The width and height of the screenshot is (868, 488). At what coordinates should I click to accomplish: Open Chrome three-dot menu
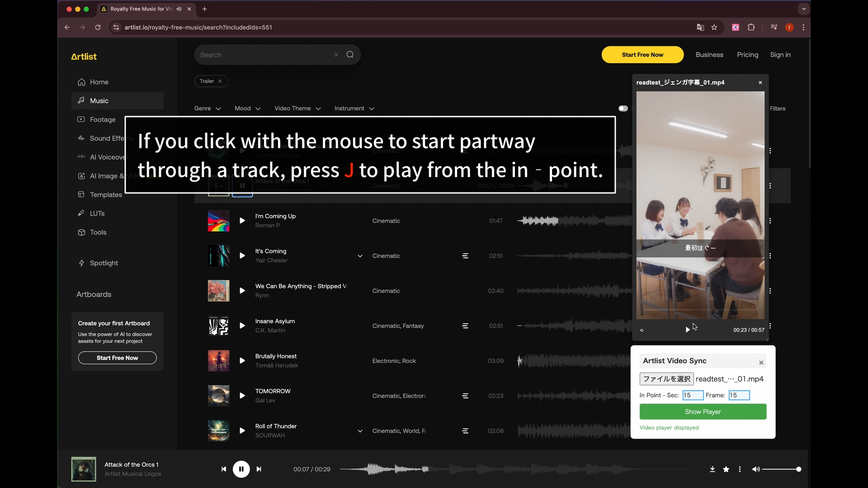[803, 27]
